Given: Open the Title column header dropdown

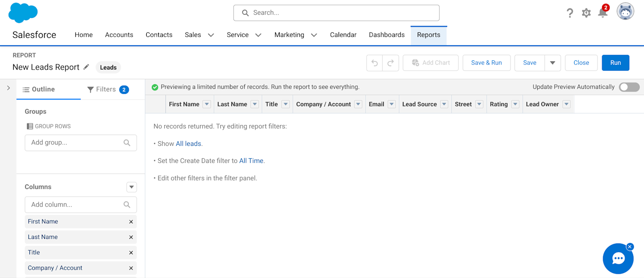Looking at the screenshot, I should pos(286,104).
